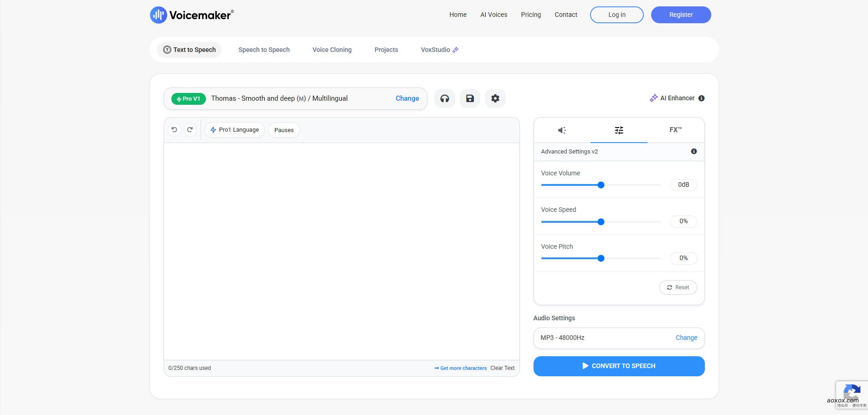The height and width of the screenshot is (415, 868).
Task: Open the Voice Cloning tab
Action: pyautogui.click(x=332, y=50)
